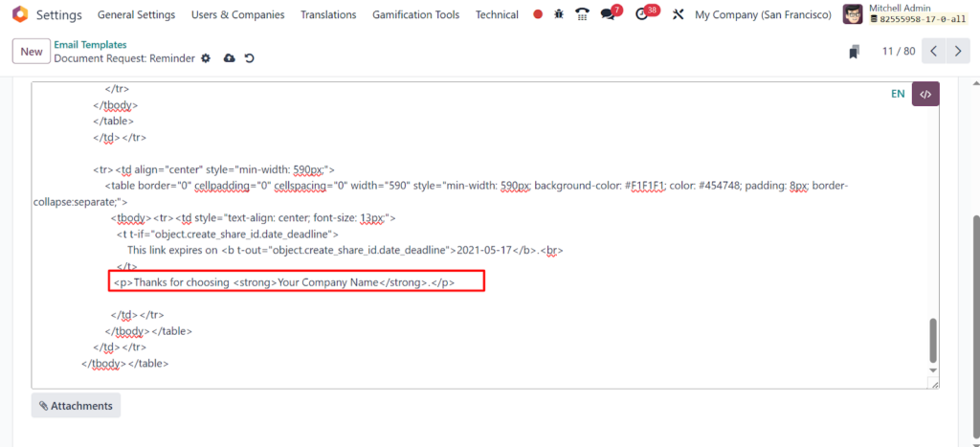Open the Users & Companies menu
The image size is (980, 447).
(237, 14)
